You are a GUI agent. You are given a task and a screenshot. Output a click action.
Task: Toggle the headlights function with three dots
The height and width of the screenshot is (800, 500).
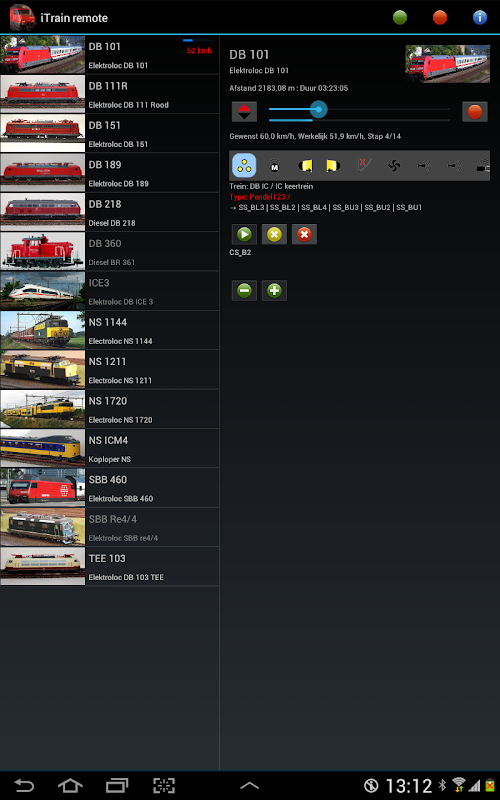[244, 165]
